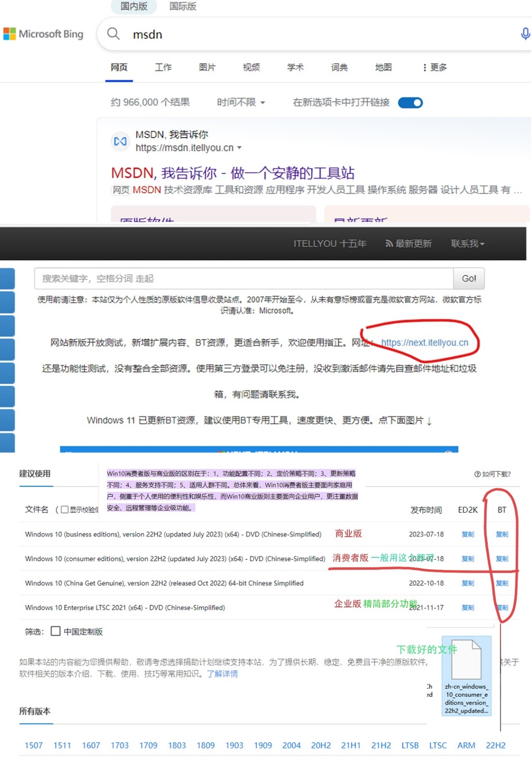This screenshot has height=761, width=532.
Task: Enable the 中国定制版 filter checkbox
Action: pos(56,631)
